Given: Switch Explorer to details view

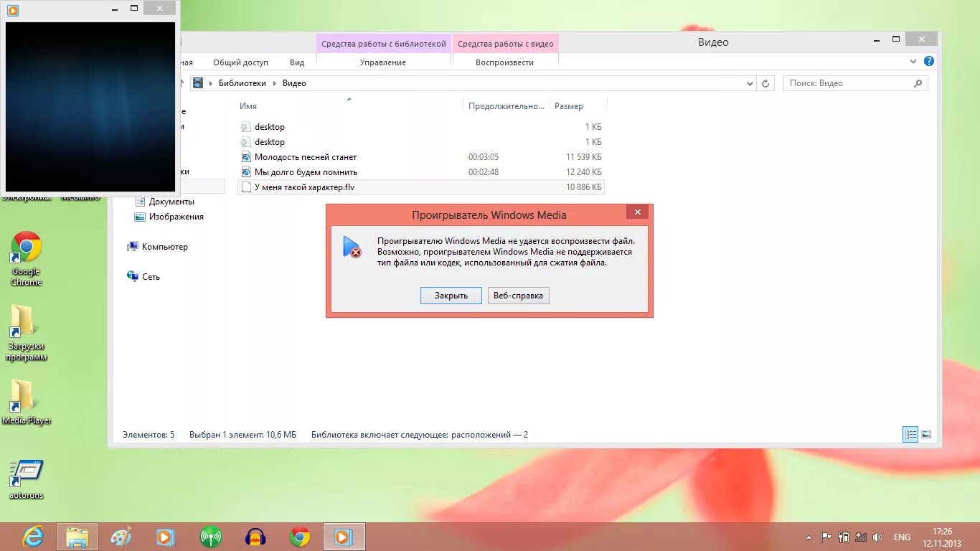Looking at the screenshot, I should coord(910,434).
